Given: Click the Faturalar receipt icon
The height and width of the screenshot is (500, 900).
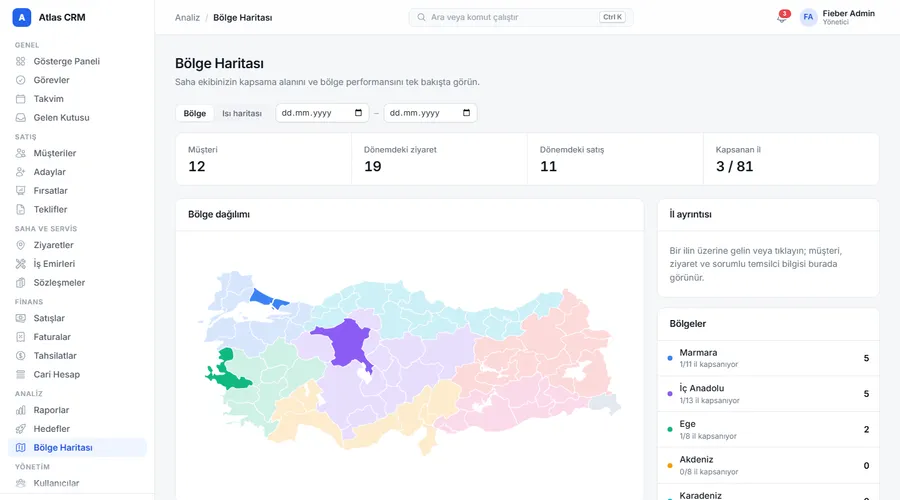Looking at the screenshot, I should point(21,337).
